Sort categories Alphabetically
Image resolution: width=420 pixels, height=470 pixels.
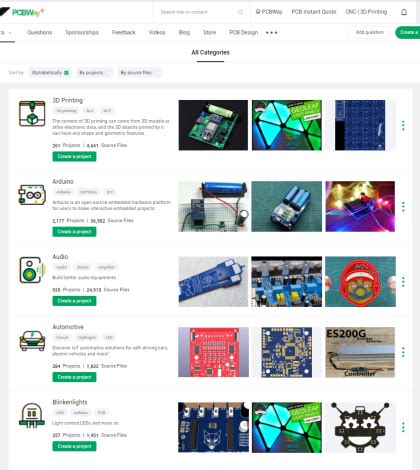click(50, 73)
